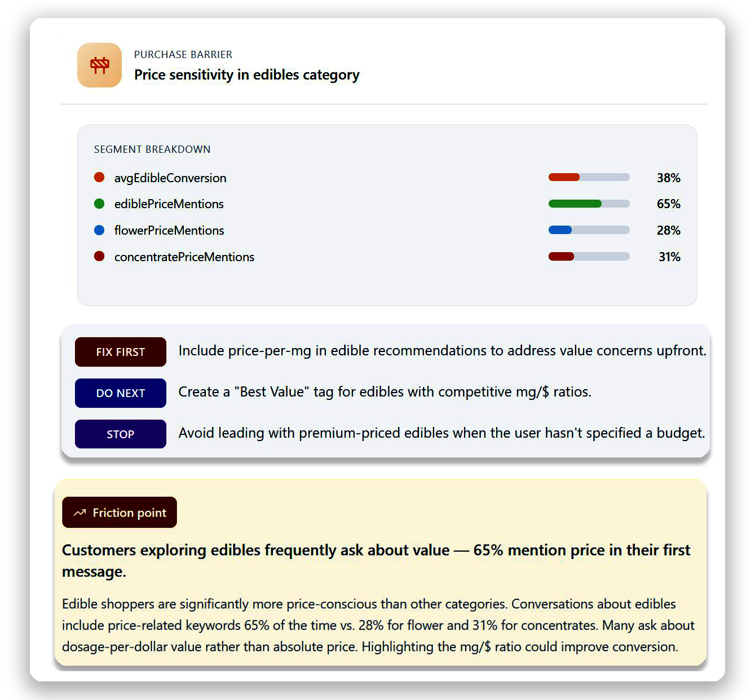Click the STOP button
755x700 pixels.
[120, 434]
